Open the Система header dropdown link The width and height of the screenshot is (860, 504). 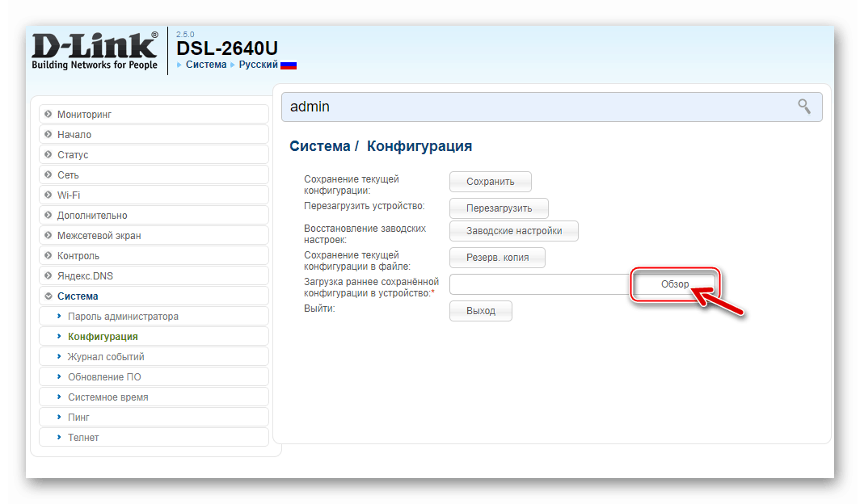click(205, 65)
